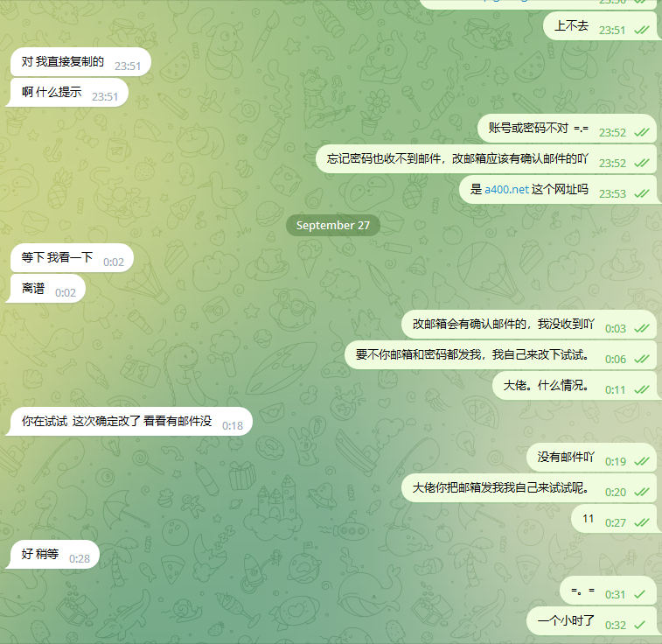Click read receipt ticks on 账号或密码不对 message
Screen dimensions: 662x644
click(642, 133)
